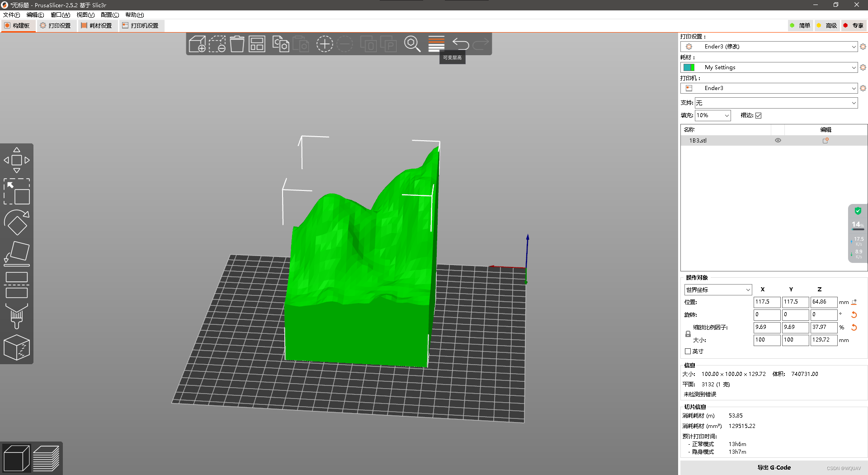Click the Export G-Code button
Screen dimensions: 868x475
pyautogui.click(x=774, y=467)
